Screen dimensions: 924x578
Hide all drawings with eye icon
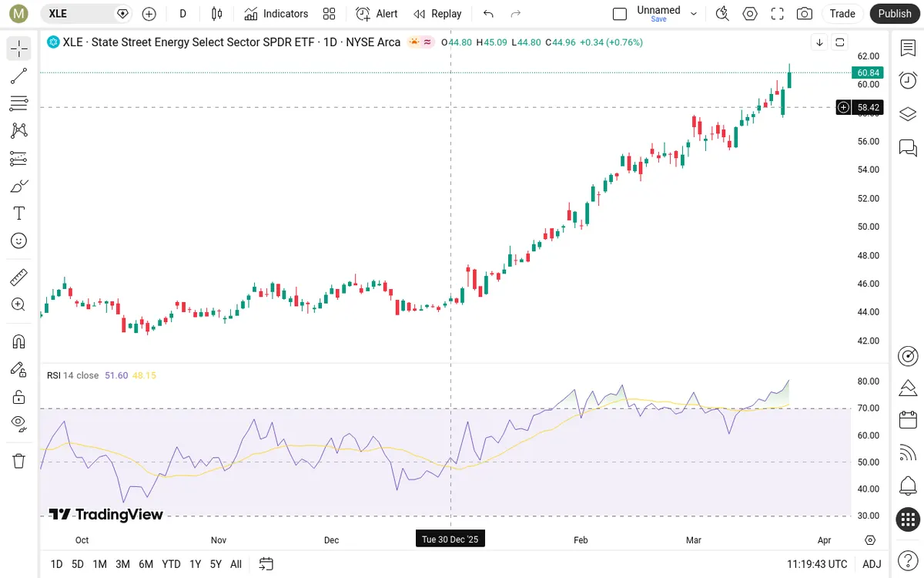tap(18, 423)
